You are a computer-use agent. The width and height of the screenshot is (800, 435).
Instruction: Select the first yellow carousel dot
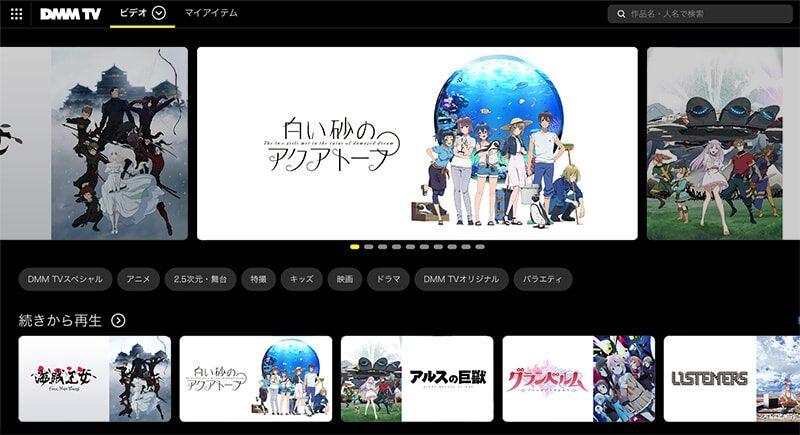(x=355, y=246)
